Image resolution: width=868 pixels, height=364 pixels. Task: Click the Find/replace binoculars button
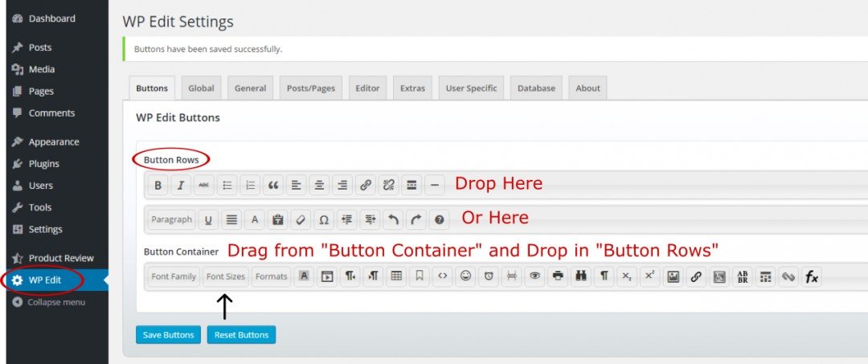[x=580, y=276]
